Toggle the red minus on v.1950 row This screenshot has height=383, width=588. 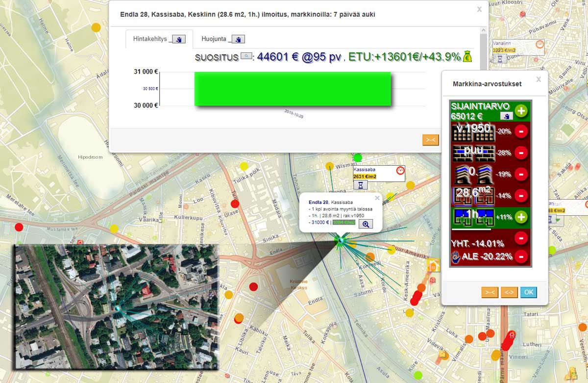[x=520, y=131]
